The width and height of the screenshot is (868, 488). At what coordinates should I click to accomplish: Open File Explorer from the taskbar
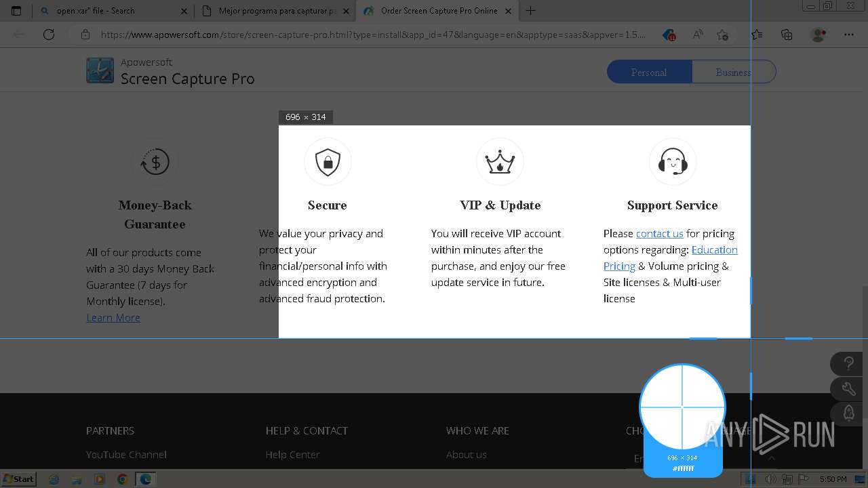tap(77, 479)
